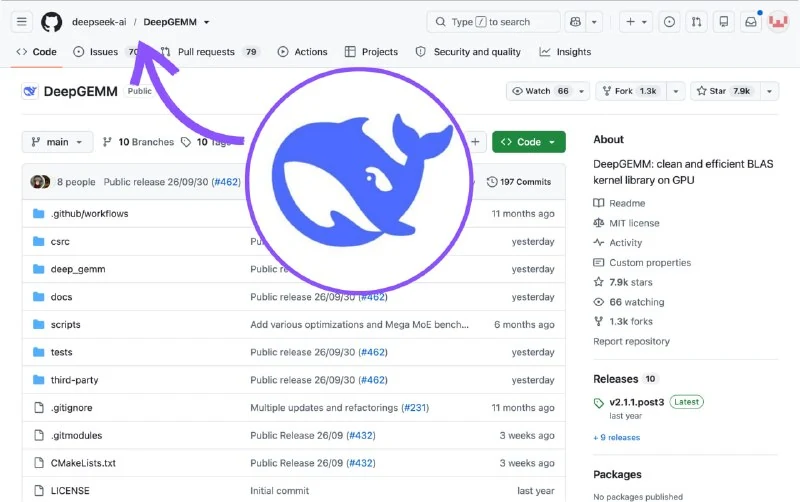Switch to the Issues tab
Viewport: 800px width, 502px height.
[x=106, y=52]
